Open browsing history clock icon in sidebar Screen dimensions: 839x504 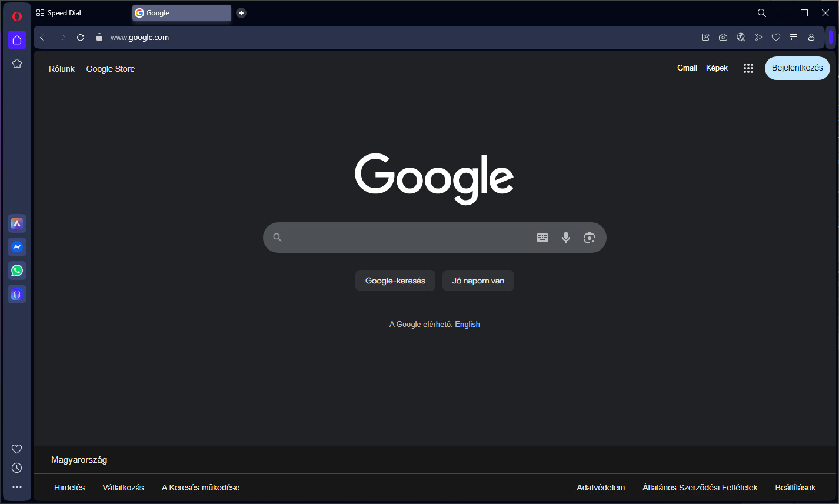pyautogui.click(x=17, y=468)
